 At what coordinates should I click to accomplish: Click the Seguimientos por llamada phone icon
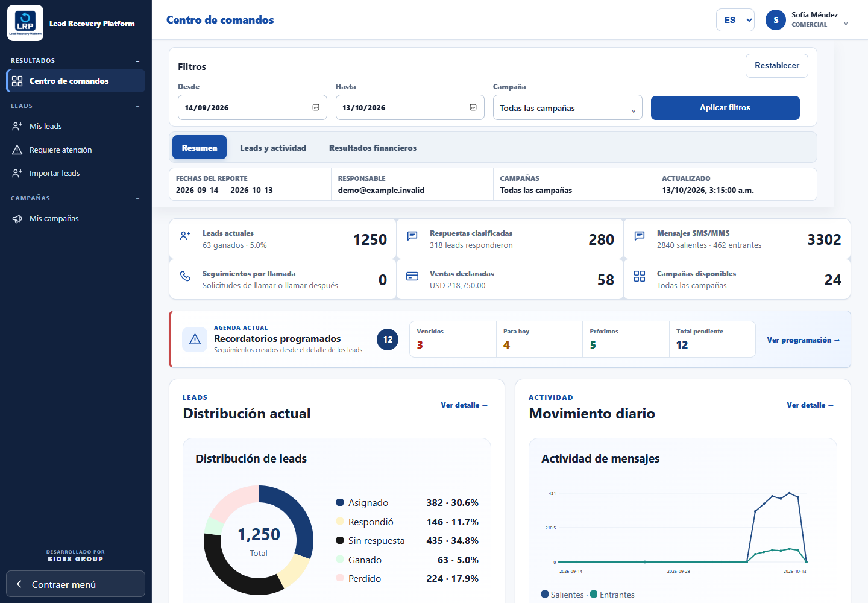pyautogui.click(x=185, y=276)
